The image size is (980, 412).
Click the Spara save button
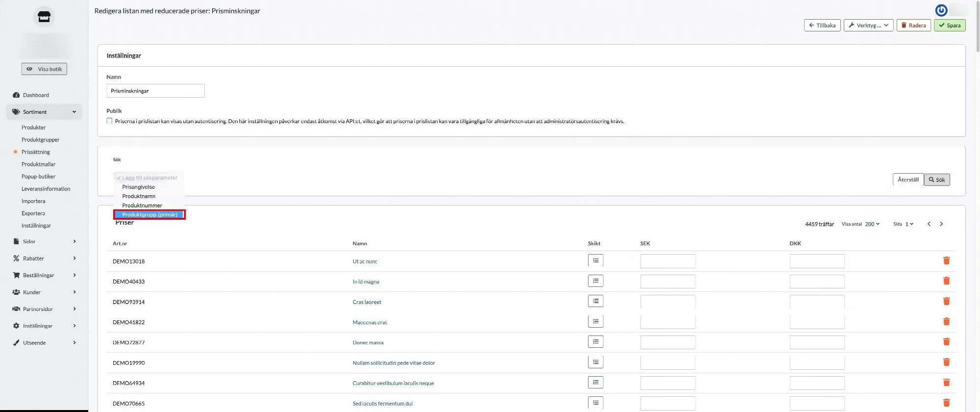tap(950, 26)
